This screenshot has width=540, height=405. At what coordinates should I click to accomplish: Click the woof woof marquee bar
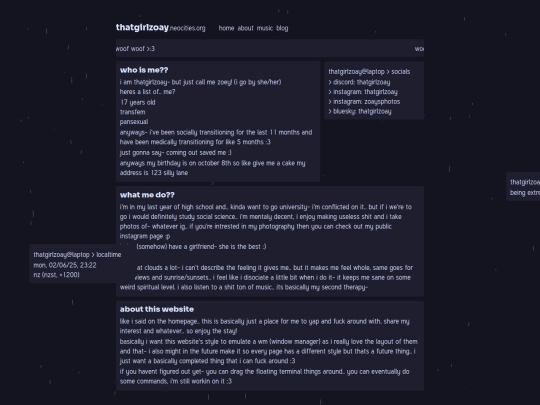coord(270,49)
